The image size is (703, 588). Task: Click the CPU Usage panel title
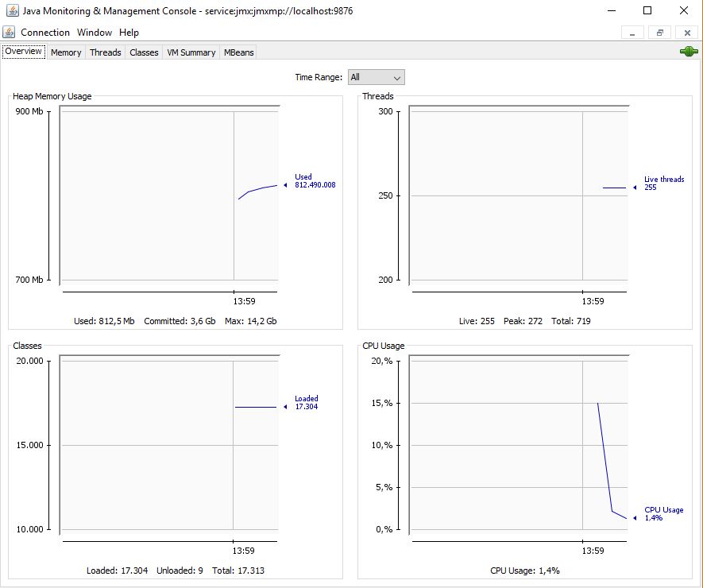coord(384,346)
